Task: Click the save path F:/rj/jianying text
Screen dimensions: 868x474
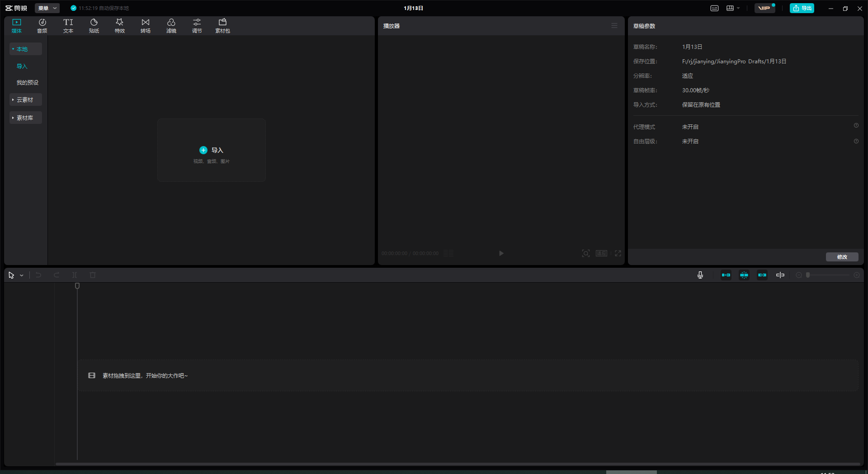Action: tap(734, 61)
